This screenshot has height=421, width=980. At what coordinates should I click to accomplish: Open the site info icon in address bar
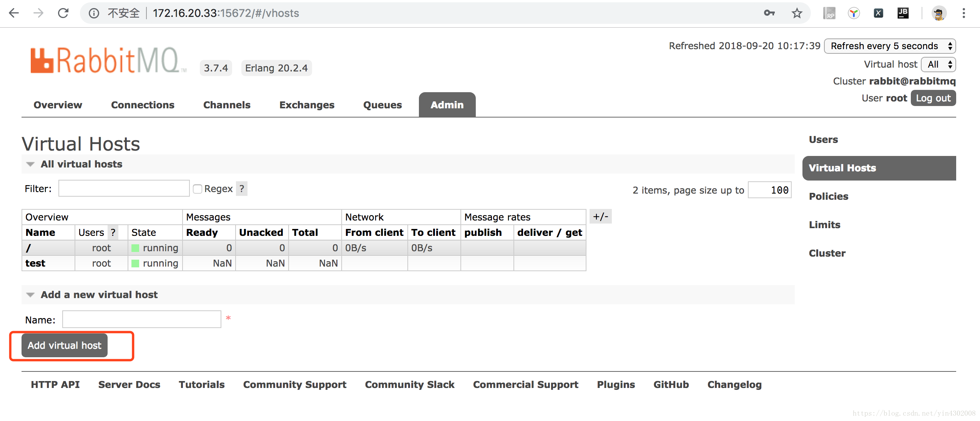tap(94, 13)
